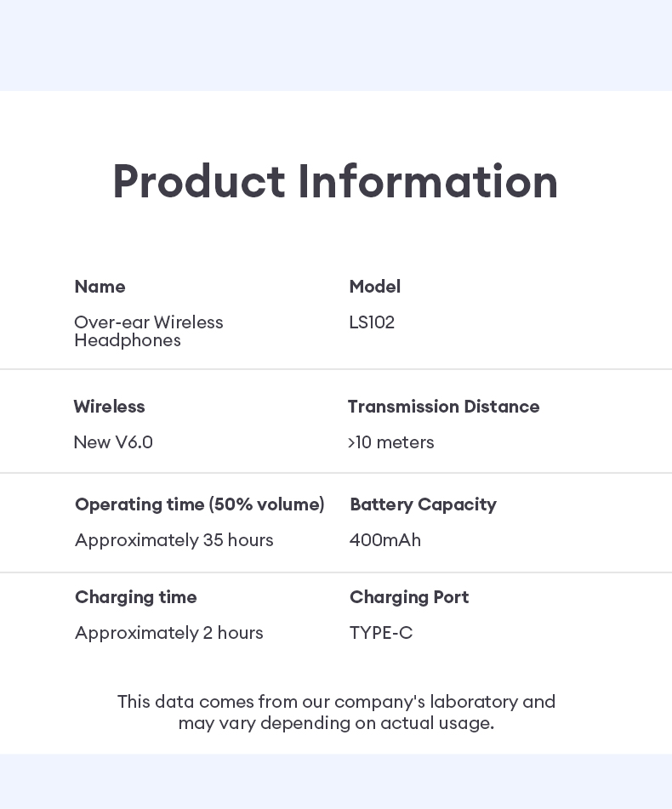Select the Model field label
The width and height of the screenshot is (672, 809).
click(374, 287)
